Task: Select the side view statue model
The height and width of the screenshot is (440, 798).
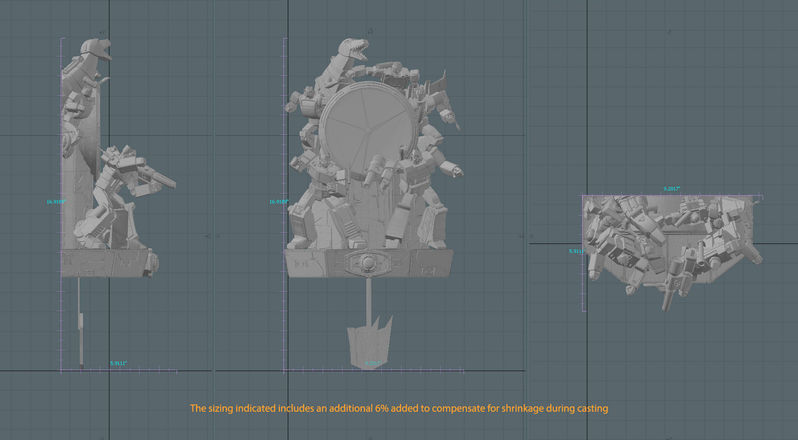Action: (x=118, y=202)
